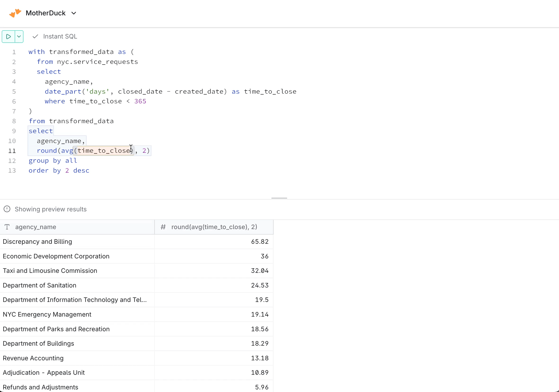This screenshot has height=392, width=559.
Task: Click the 365 number literal in line 6
Action: pyautogui.click(x=140, y=101)
